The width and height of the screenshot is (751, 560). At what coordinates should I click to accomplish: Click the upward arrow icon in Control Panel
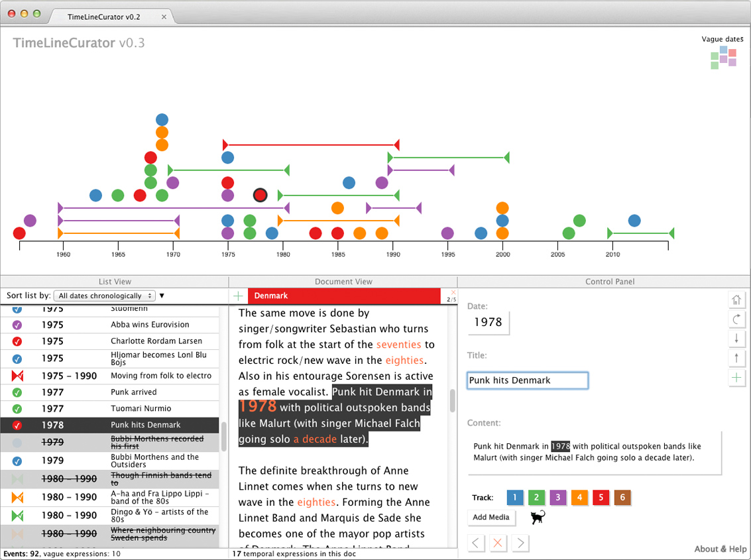737,359
